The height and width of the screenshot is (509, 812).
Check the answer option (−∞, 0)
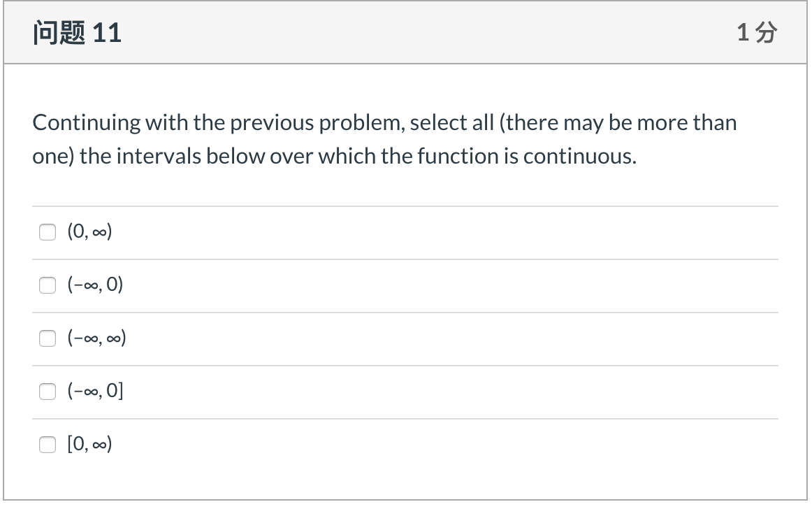click(x=47, y=285)
